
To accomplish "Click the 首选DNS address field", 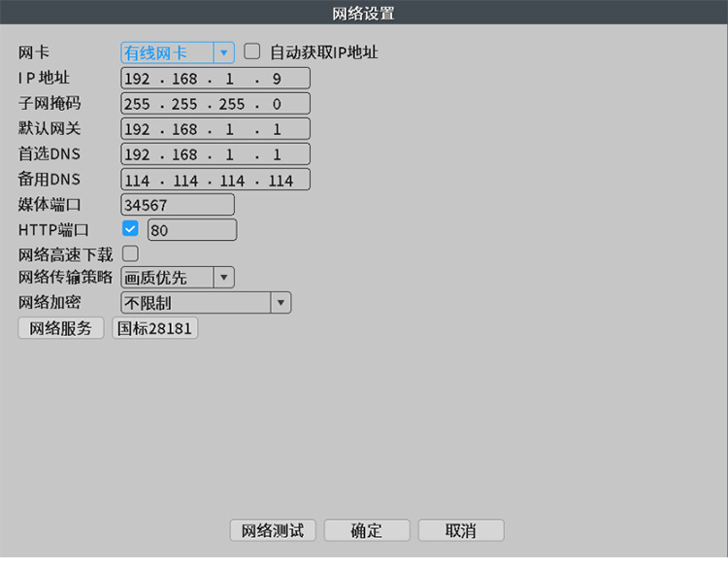I will click(x=215, y=153).
